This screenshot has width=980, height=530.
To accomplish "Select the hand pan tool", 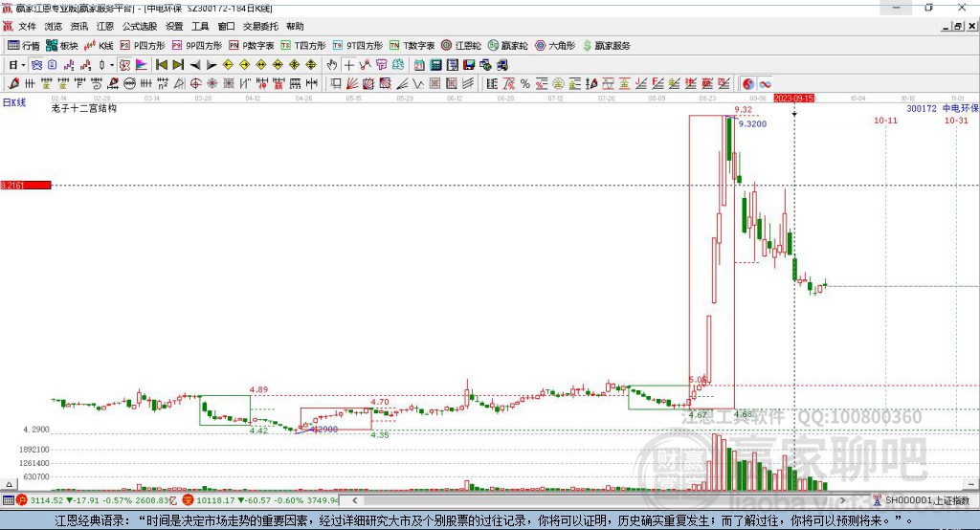I will tap(331, 65).
